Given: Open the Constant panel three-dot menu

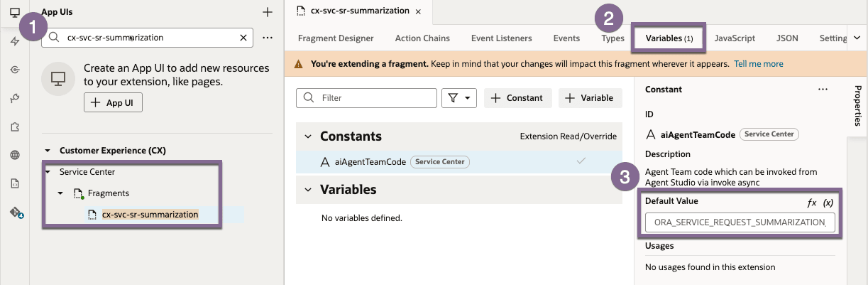Looking at the screenshot, I should tap(823, 90).
